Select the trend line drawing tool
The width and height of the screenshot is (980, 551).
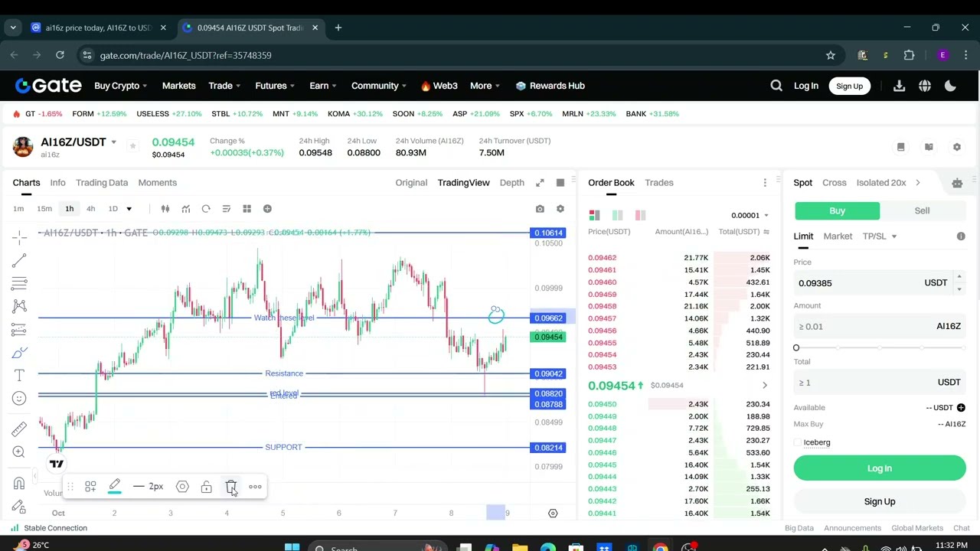pos(19,261)
